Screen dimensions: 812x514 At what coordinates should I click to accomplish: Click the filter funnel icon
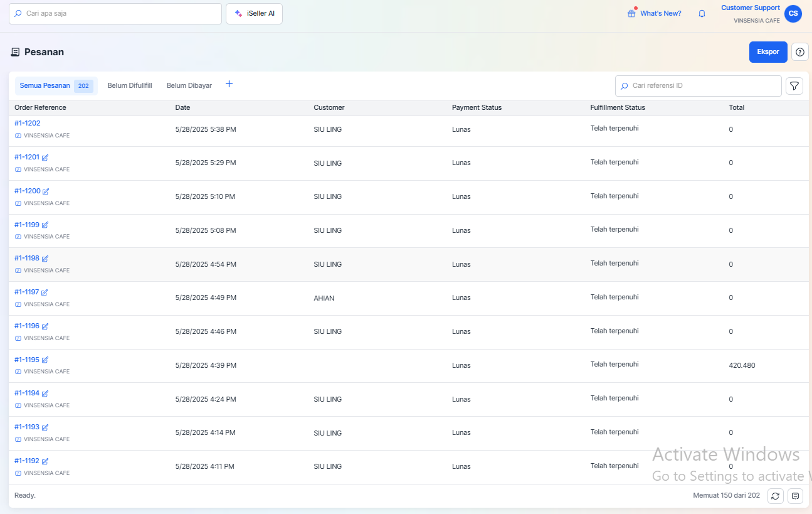(x=794, y=86)
